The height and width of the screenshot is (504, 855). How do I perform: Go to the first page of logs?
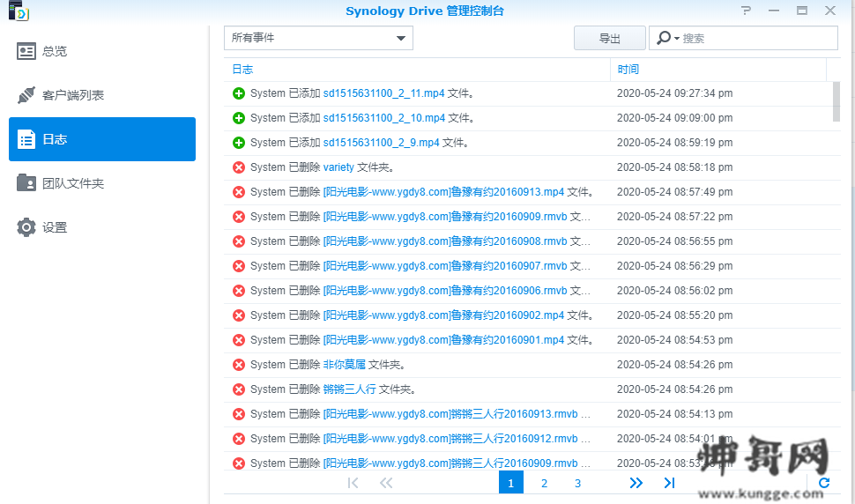(353, 483)
